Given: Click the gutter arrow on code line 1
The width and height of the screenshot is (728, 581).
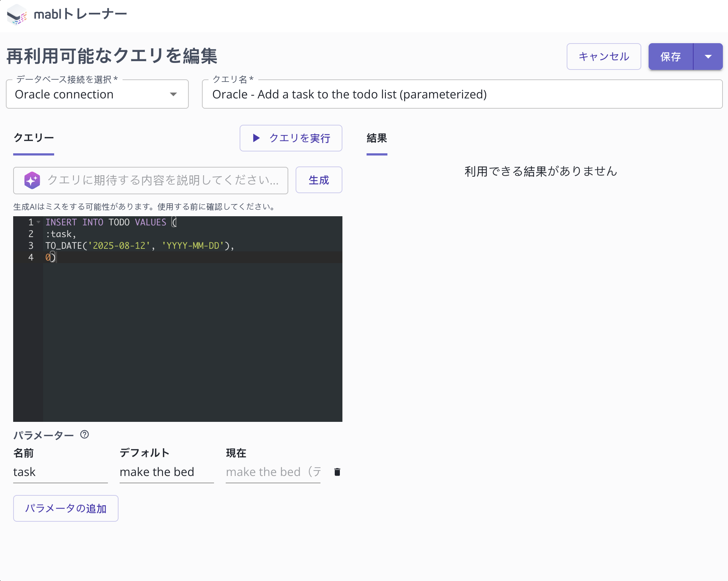Looking at the screenshot, I should 38,222.
